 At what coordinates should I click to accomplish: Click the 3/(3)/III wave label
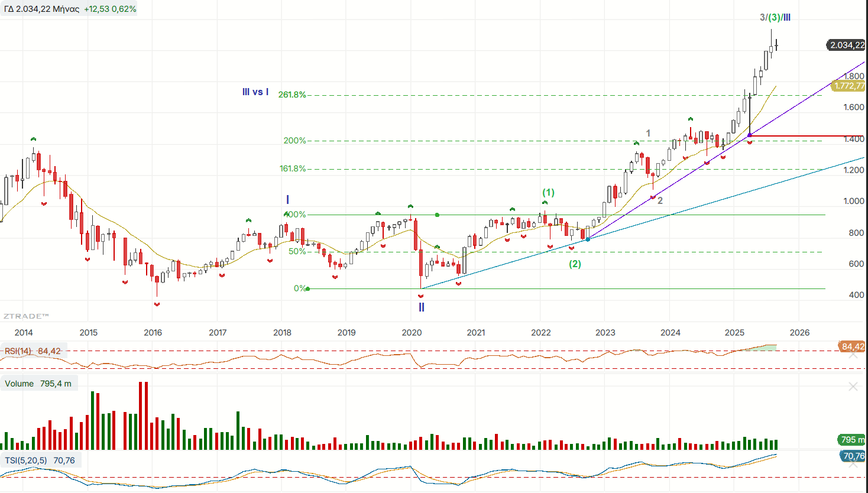pyautogui.click(x=775, y=18)
